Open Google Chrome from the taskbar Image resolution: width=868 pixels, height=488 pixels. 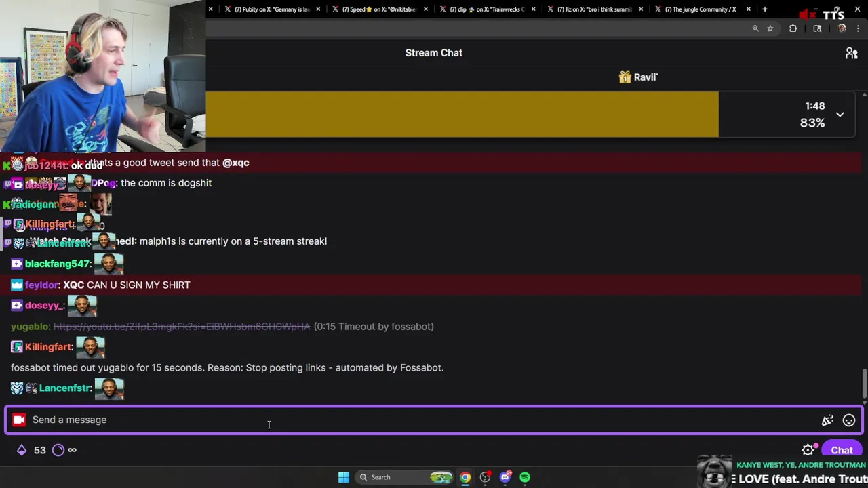[465, 477]
